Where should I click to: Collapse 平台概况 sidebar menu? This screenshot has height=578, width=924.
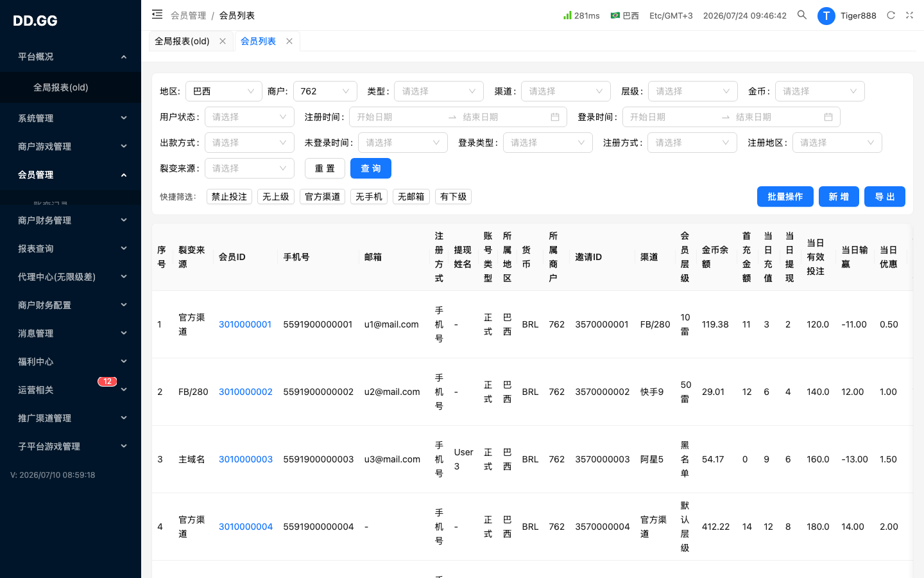71,57
